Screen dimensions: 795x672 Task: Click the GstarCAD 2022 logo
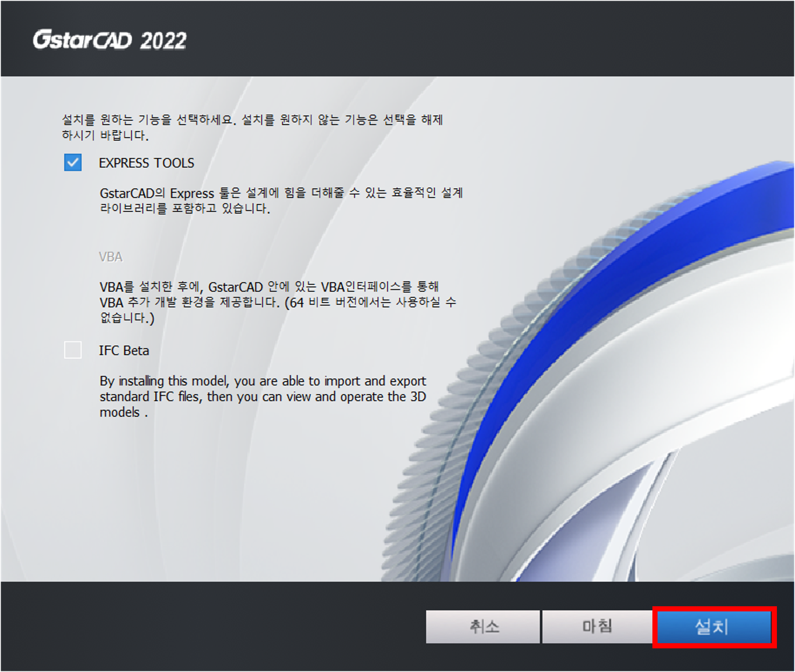coord(110,40)
